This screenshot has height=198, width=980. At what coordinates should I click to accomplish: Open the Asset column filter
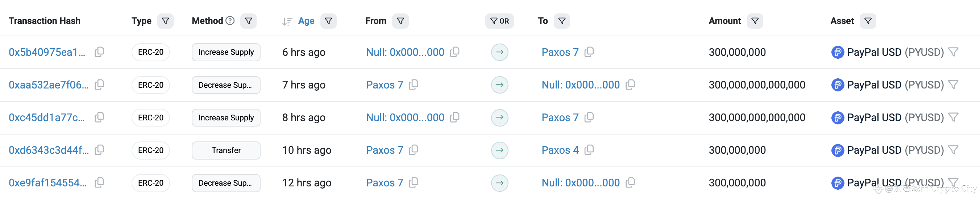[x=868, y=21]
